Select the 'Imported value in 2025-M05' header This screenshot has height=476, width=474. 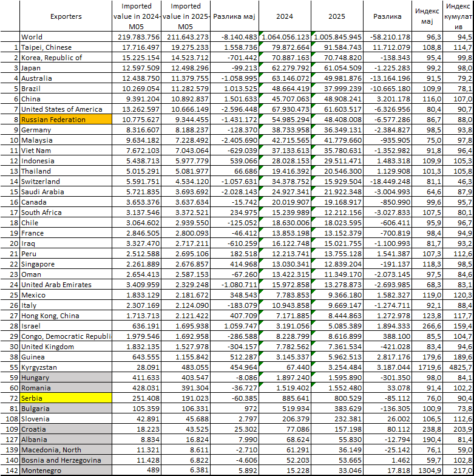186,16
